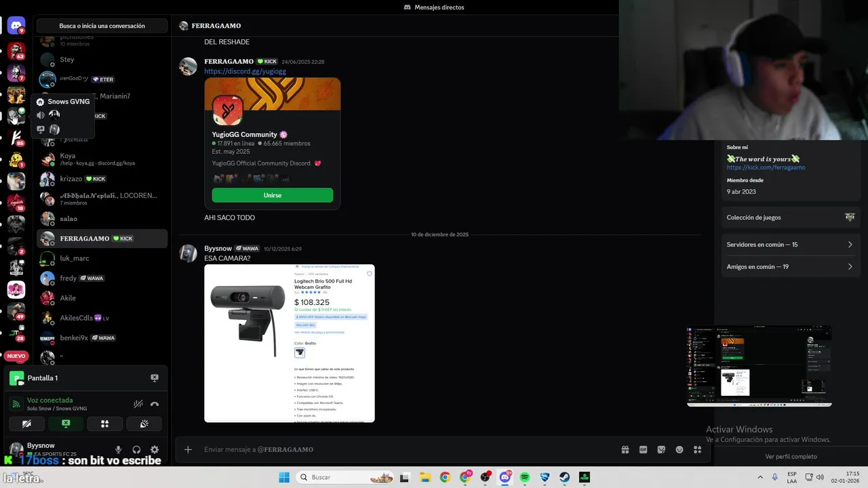The width and height of the screenshot is (868, 488).
Task: Join YugioGG Community with Unirse button
Action: point(273,195)
